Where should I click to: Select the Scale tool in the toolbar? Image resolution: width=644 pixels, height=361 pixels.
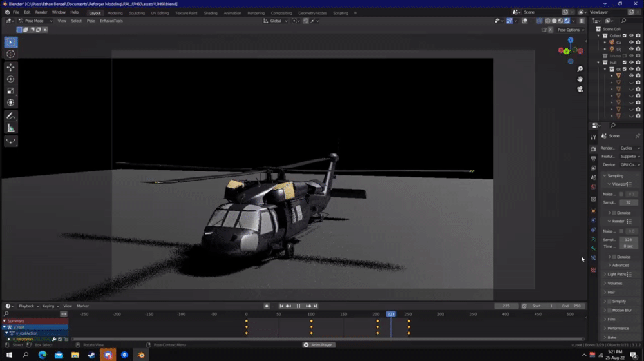point(11,91)
